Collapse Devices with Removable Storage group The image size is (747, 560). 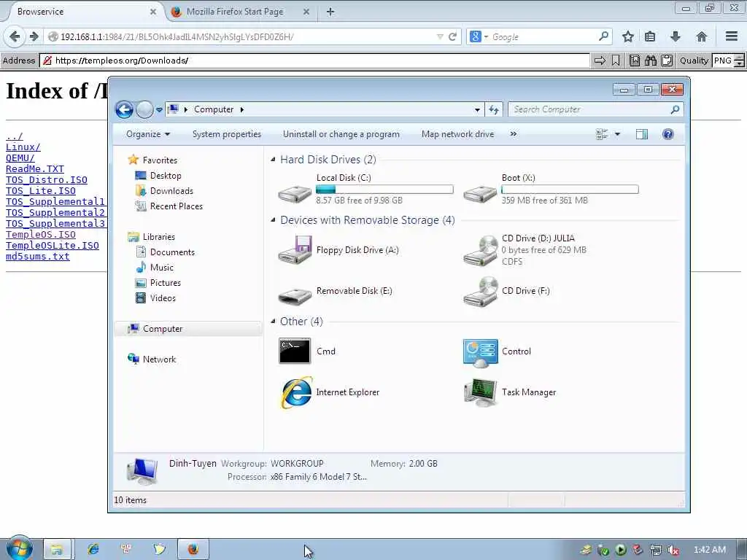coord(273,220)
